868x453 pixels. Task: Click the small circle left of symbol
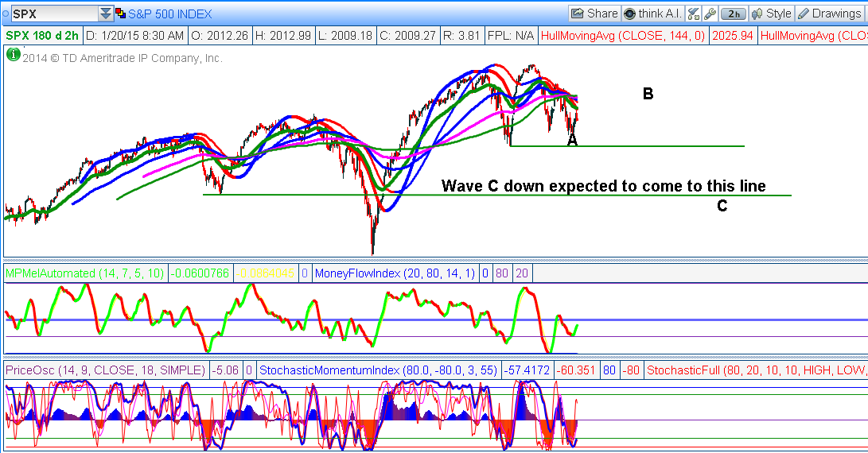pos(4,14)
